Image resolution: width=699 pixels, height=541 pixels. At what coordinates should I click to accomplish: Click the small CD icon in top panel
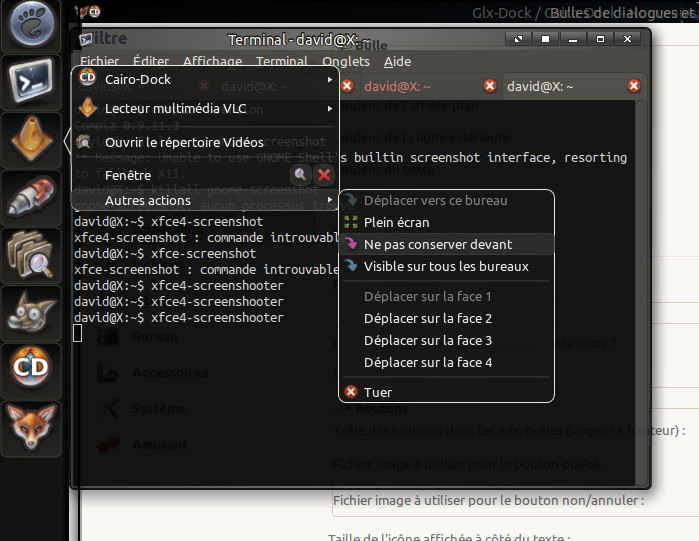pos(95,12)
